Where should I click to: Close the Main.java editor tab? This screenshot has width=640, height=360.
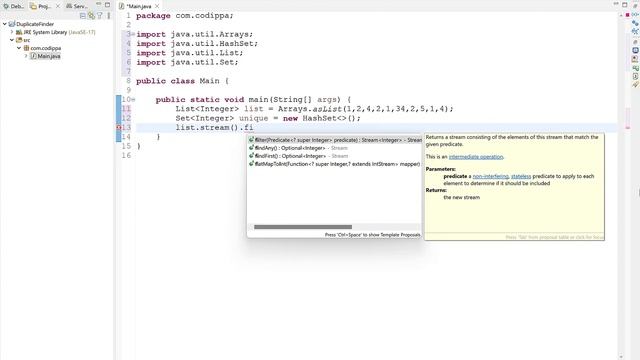[157, 6]
